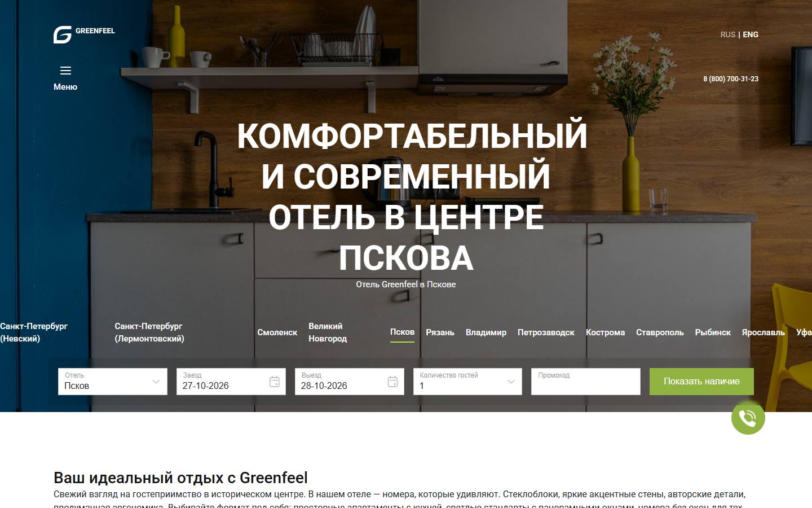The image size is (812, 508).
Task: Select the Санкт-Петербург (Невский) tab
Action: coord(34,332)
